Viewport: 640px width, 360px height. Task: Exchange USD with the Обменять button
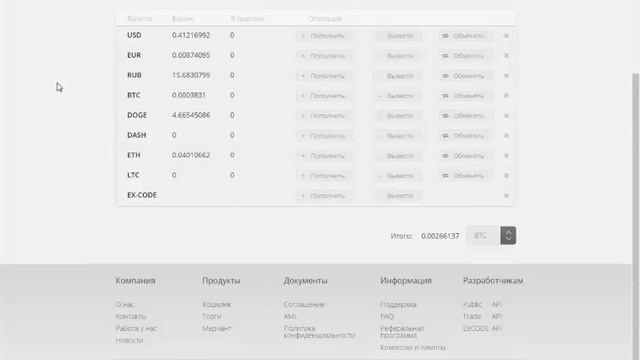pyautogui.click(x=465, y=36)
